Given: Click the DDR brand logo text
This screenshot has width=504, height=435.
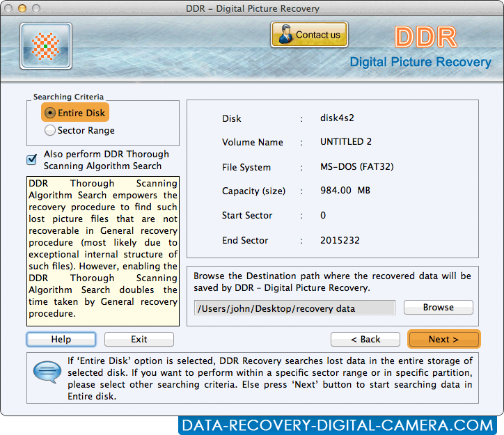Looking at the screenshot, I should coord(426,38).
